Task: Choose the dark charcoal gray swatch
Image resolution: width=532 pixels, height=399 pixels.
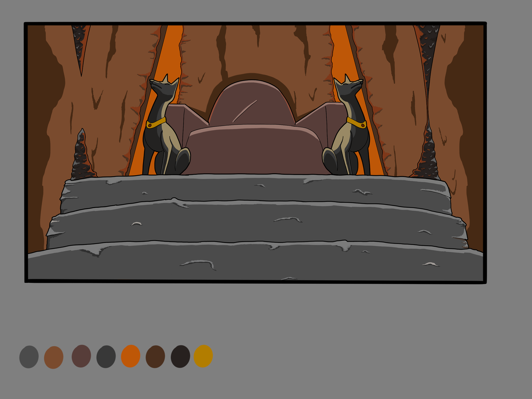Action: click(x=106, y=357)
